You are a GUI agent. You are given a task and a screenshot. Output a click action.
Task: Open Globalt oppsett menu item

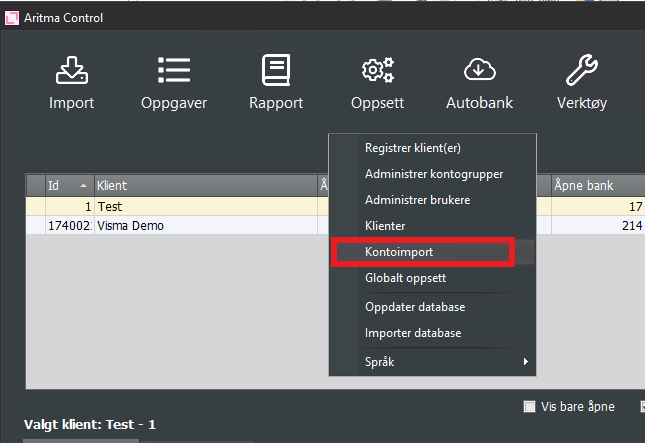click(405, 280)
